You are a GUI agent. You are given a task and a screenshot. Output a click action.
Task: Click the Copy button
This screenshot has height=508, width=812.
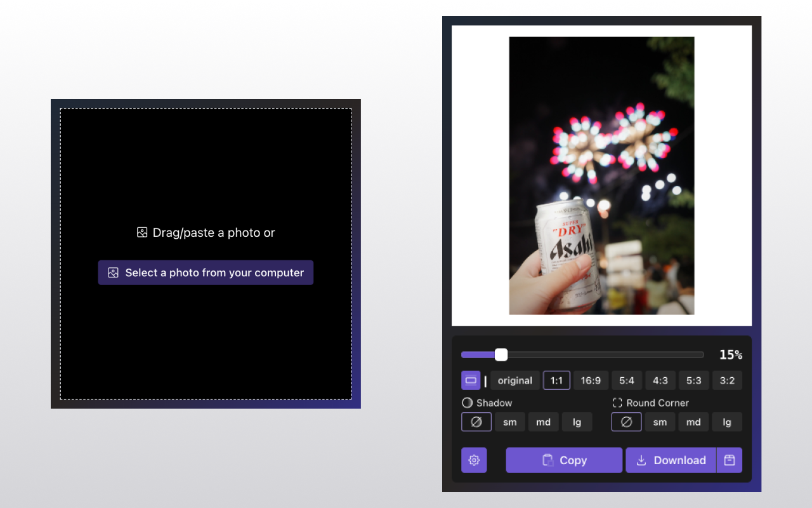(564, 460)
